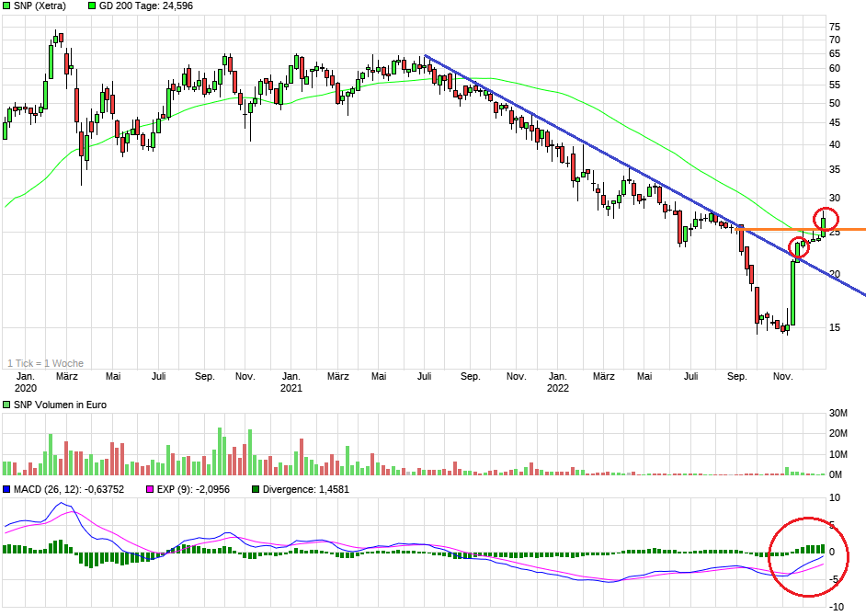Click the 'Jan. 2020' x-axis label
This screenshot has width=866, height=616.
(26, 382)
